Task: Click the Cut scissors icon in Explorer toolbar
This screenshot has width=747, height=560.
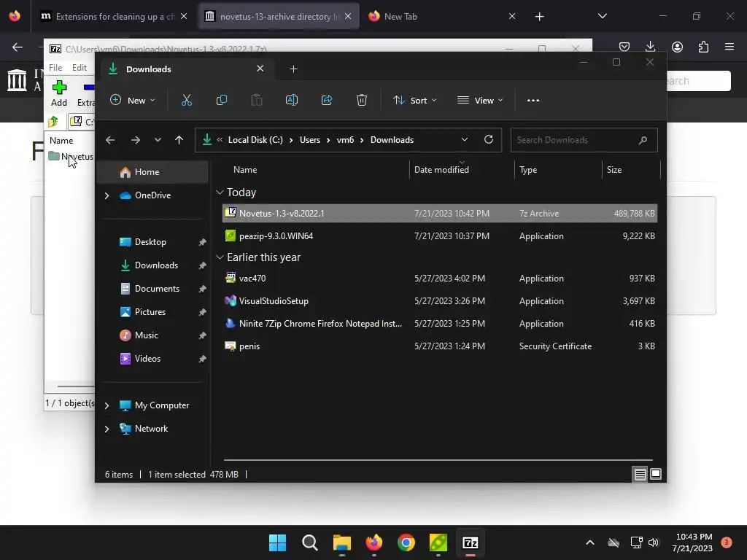Action: tap(186, 101)
